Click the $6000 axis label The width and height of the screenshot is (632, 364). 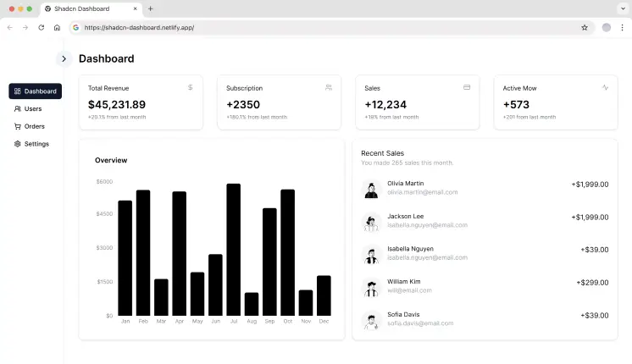tap(104, 182)
